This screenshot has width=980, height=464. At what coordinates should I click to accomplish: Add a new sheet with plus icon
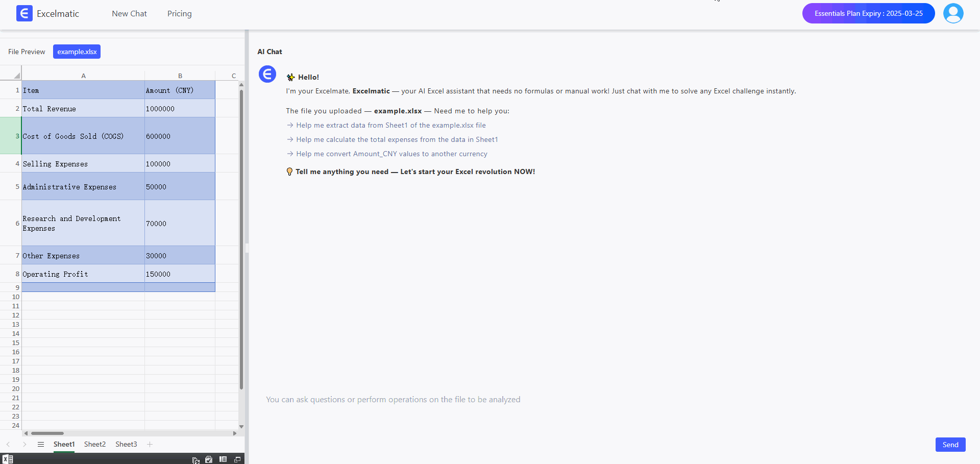click(x=150, y=445)
